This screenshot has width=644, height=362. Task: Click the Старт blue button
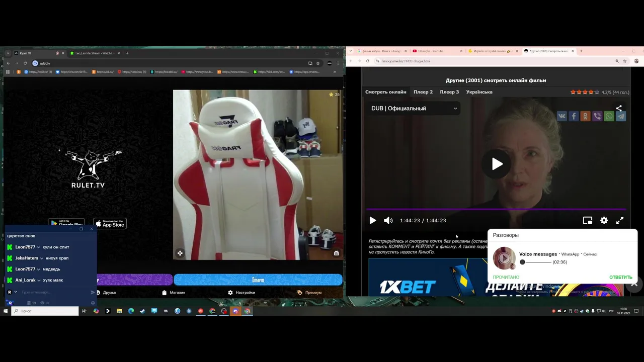click(x=258, y=280)
